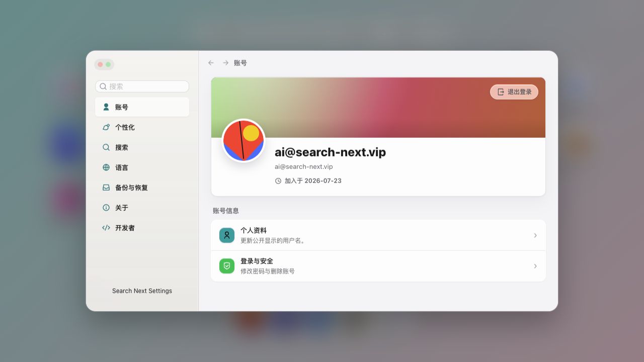The image size is (644, 362).
Task: Click the small gray ai@search-next.vip email
Action: (x=304, y=166)
